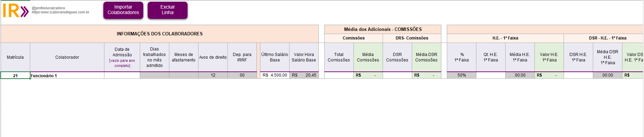Viewport: 644px width, 137px height.
Task: Select the Avos de direito cell showing 12
Action: point(213,75)
